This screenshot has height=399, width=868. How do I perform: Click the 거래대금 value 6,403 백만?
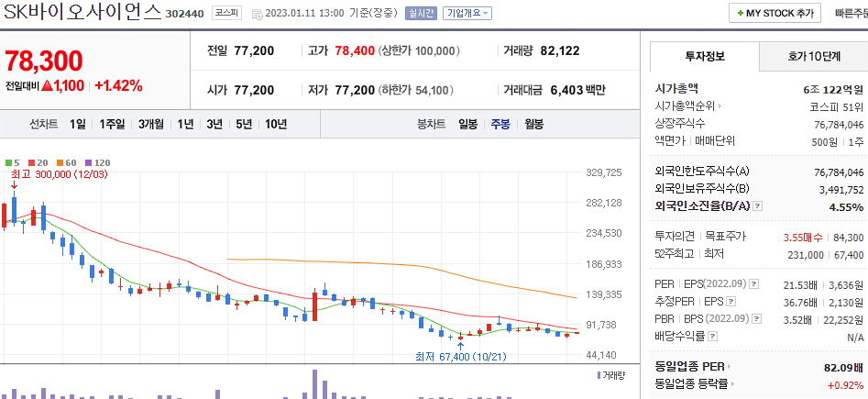click(578, 90)
